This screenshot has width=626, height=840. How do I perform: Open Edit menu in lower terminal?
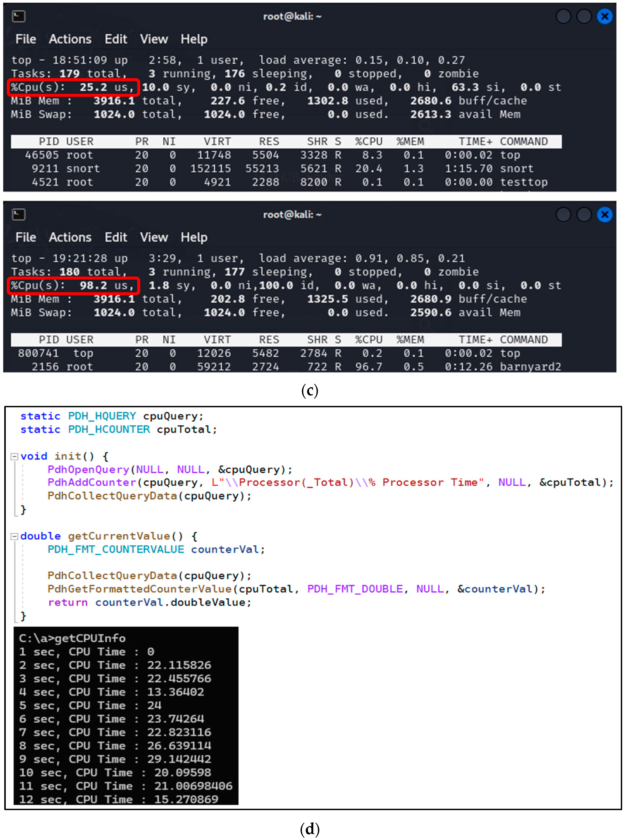click(116, 237)
